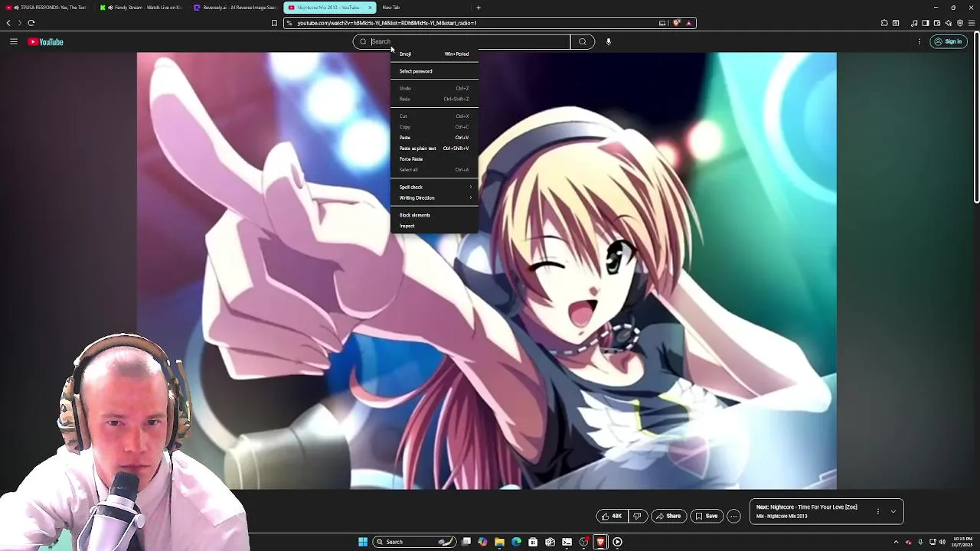
Task: Open Microsoft Edge from taskbar
Action: click(516, 542)
